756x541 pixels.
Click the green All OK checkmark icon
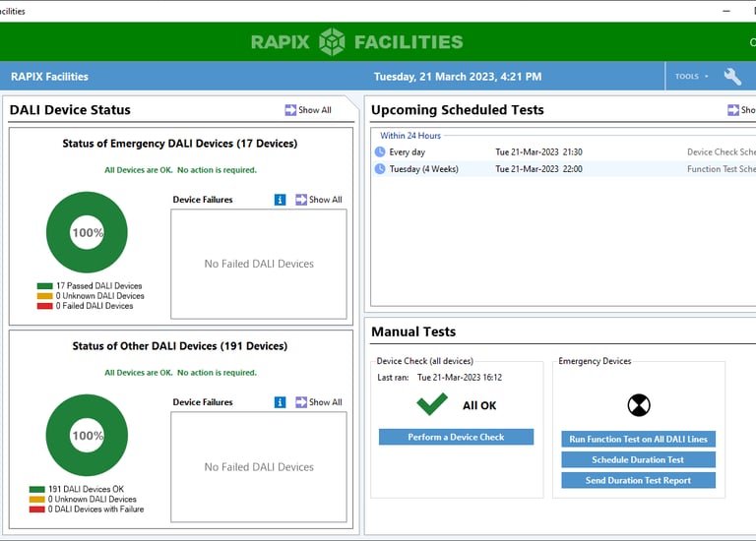(x=432, y=403)
